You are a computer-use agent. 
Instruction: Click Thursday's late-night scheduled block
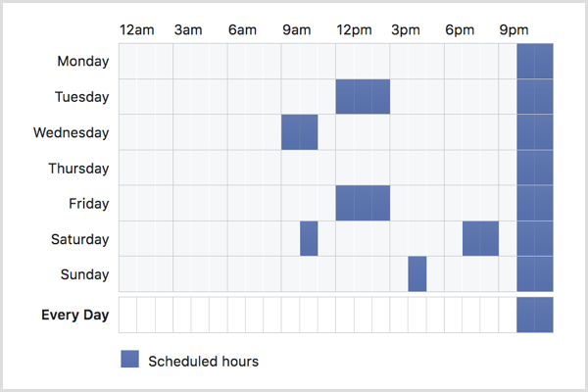pos(535,168)
